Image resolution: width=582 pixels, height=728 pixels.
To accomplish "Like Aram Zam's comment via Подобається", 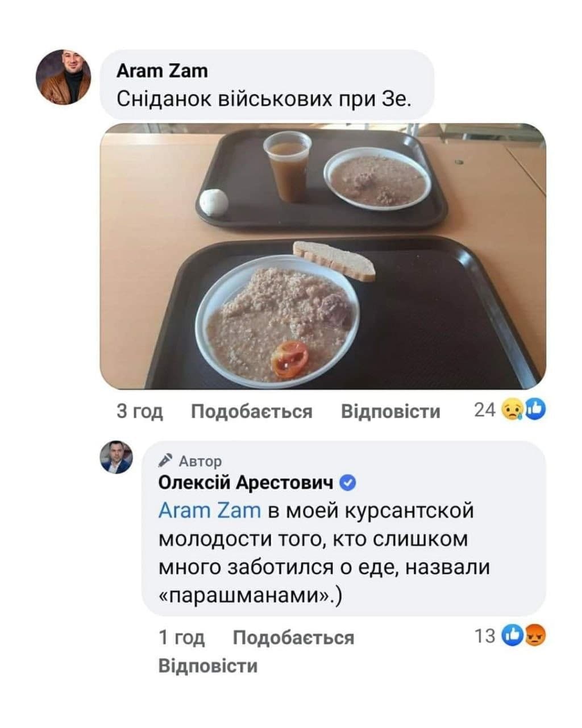I will 252,411.
